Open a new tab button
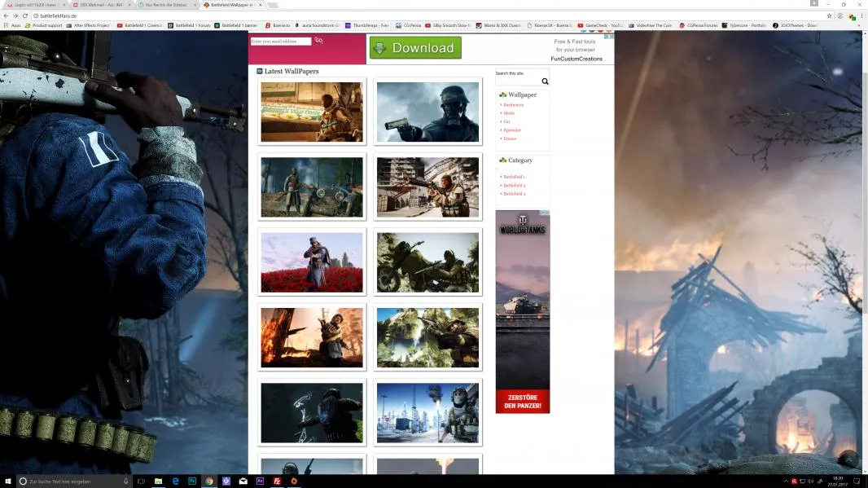 (x=273, y=5)
